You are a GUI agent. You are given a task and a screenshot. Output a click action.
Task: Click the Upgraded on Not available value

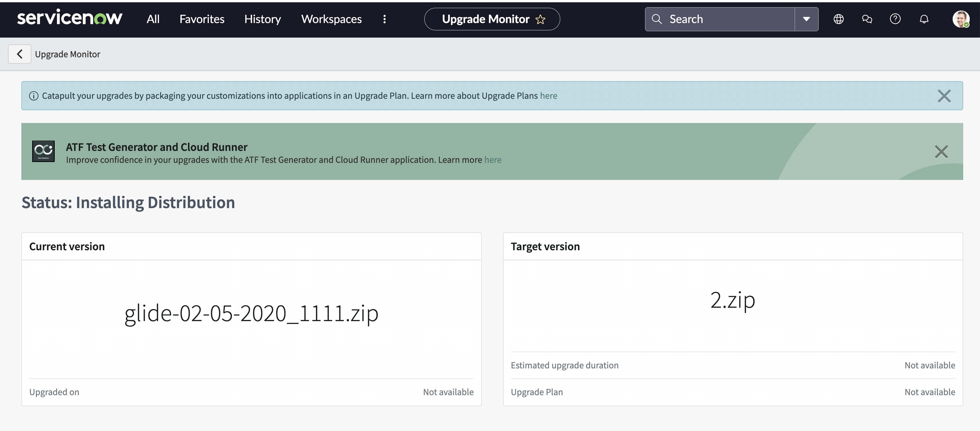[448, 392]
